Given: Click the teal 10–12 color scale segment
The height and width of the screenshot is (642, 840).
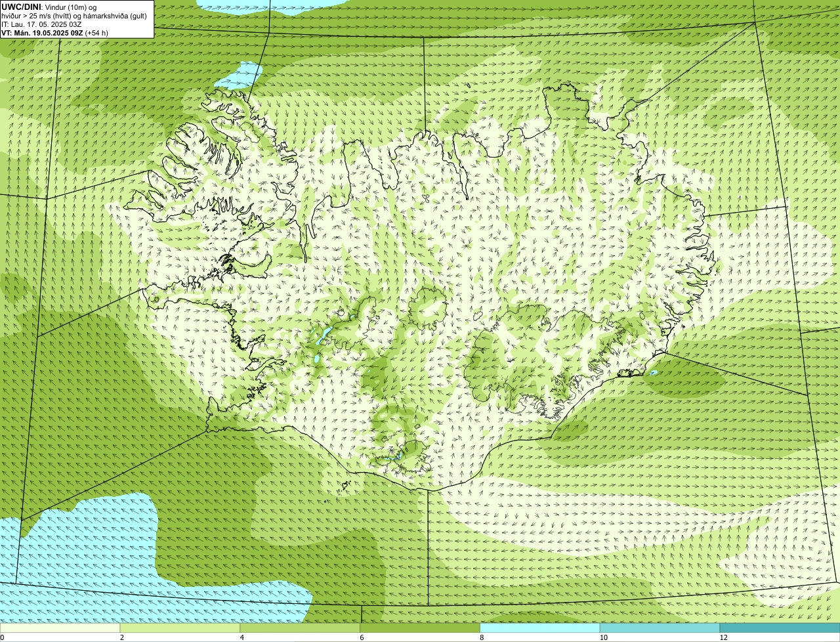Looking at the screenshot, I should (660, 628).
